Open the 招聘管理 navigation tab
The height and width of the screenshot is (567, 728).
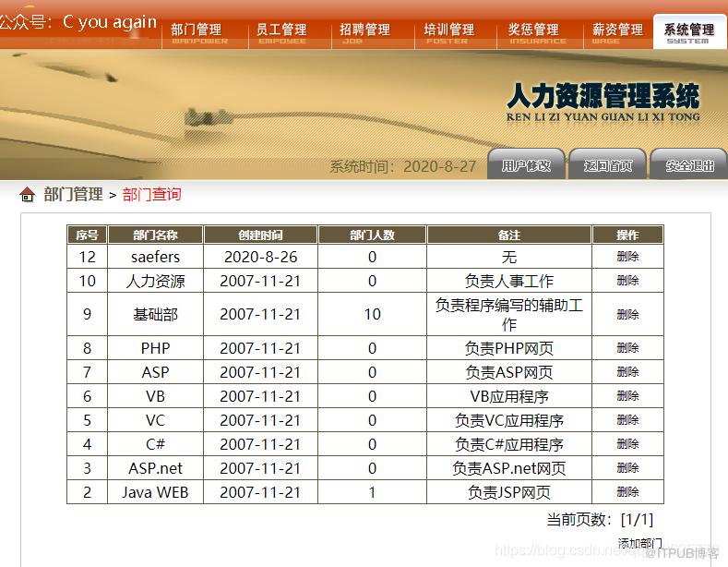[364, 33]
